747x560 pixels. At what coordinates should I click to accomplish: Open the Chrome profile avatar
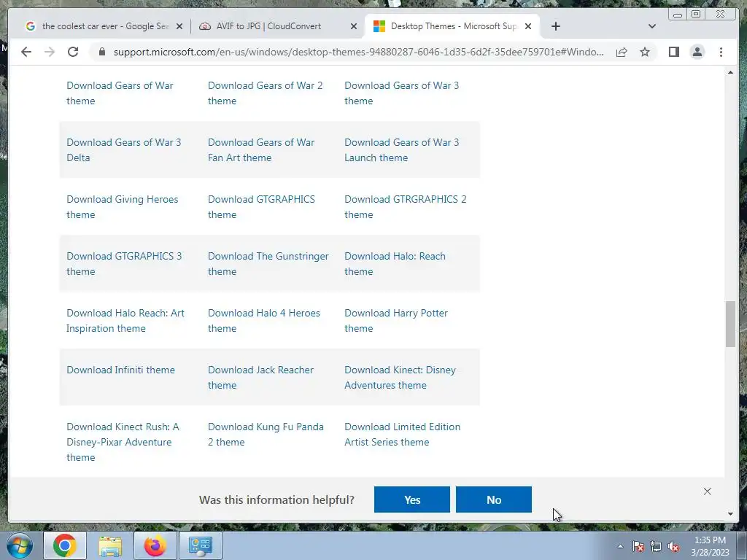pos(697,52)
